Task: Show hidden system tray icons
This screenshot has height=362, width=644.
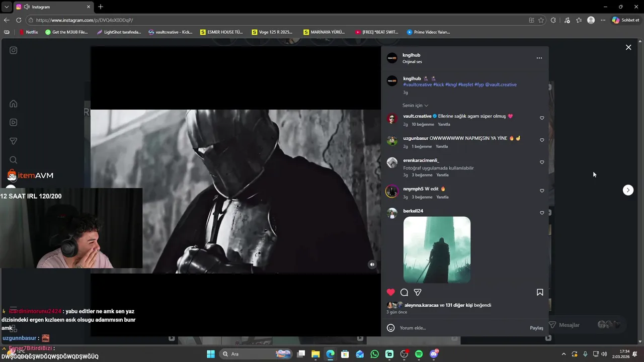Action: 563,354
